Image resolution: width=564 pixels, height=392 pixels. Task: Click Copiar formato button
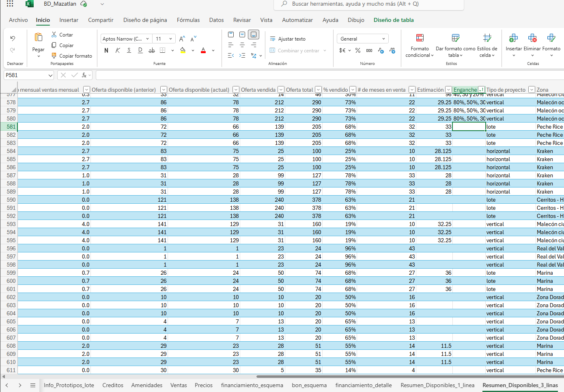tap(72, 56)
